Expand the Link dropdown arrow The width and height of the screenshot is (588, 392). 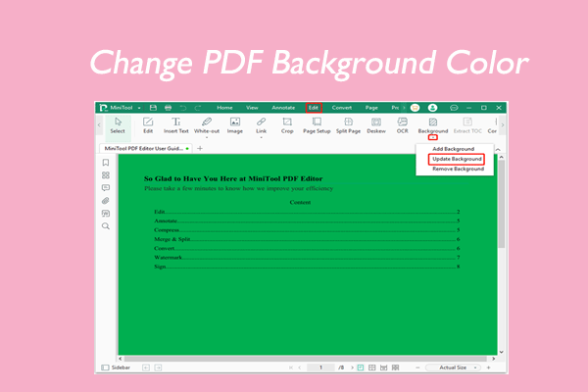coord(261,137)
